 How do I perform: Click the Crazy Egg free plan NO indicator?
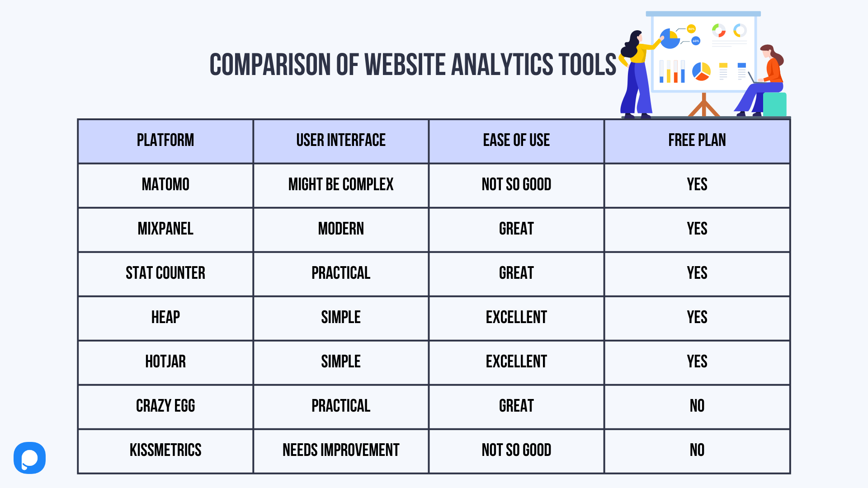click(697, 406)
